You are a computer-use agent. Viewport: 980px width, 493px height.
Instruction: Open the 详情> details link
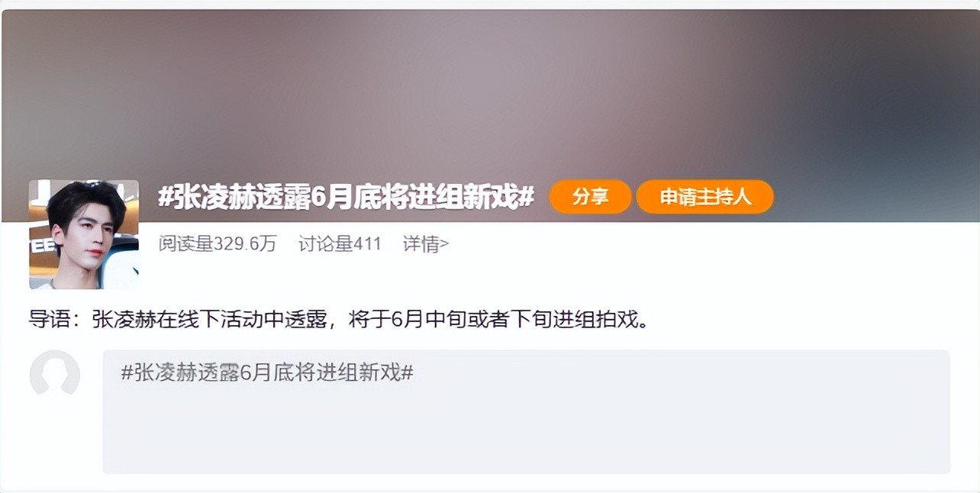(x=426, y=244)
